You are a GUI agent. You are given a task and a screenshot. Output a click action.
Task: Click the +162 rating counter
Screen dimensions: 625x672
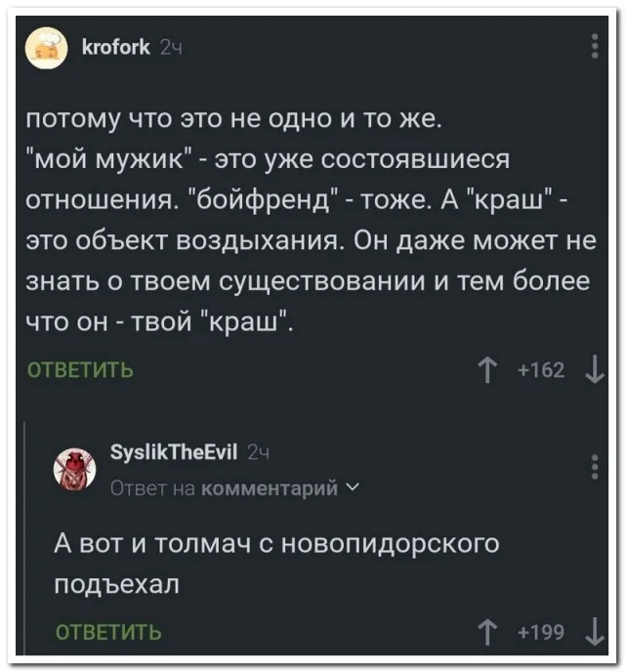pos(543,369)
